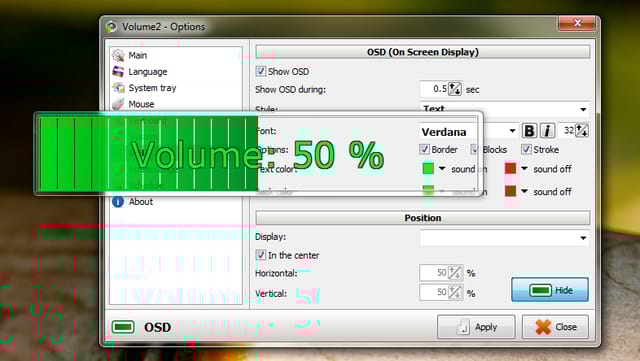Open the Main settings section

click(x=137, y=55)
